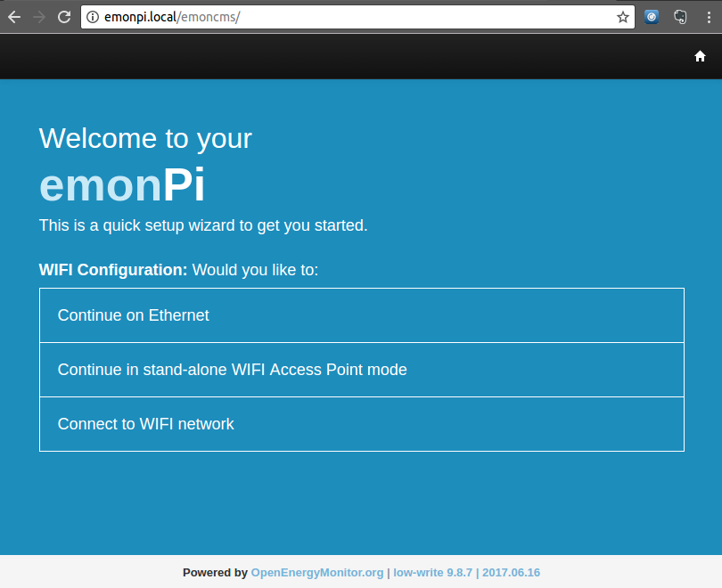Reload the emonPi page
This screenshot has height=588, width=722.
(64, 18)
